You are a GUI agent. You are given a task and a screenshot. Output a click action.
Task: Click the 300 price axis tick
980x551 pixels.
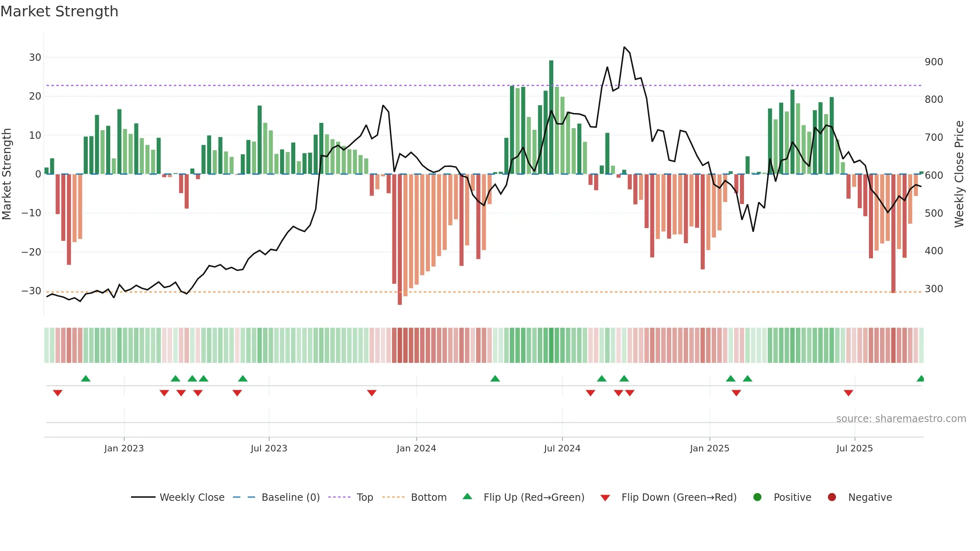[934, 289]
